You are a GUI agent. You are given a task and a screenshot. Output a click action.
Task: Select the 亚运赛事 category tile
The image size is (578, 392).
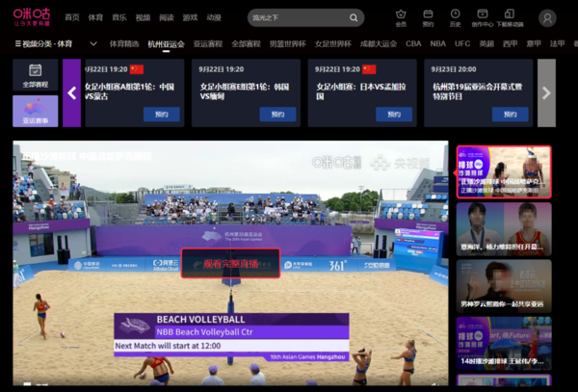[x=35, y=111]
